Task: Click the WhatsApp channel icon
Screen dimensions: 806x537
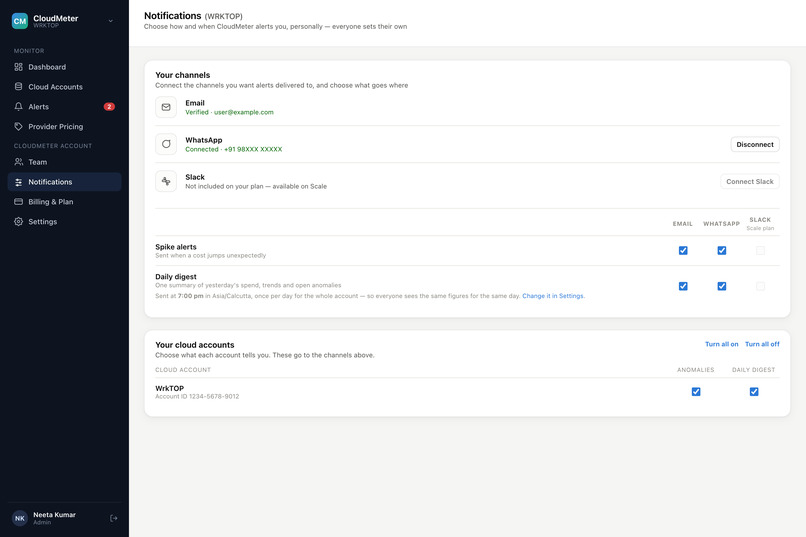Action: pyautogui.click(x=166, y=144)
